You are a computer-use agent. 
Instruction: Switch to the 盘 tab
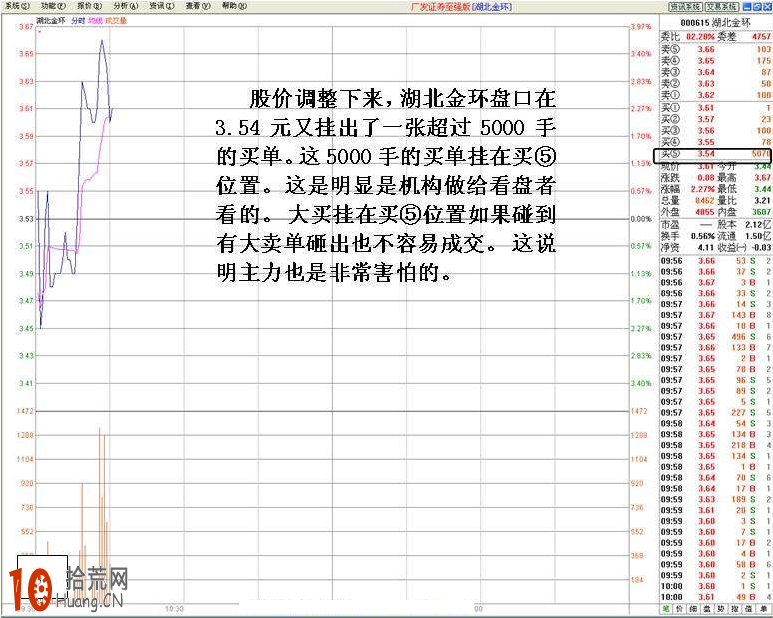706,610
